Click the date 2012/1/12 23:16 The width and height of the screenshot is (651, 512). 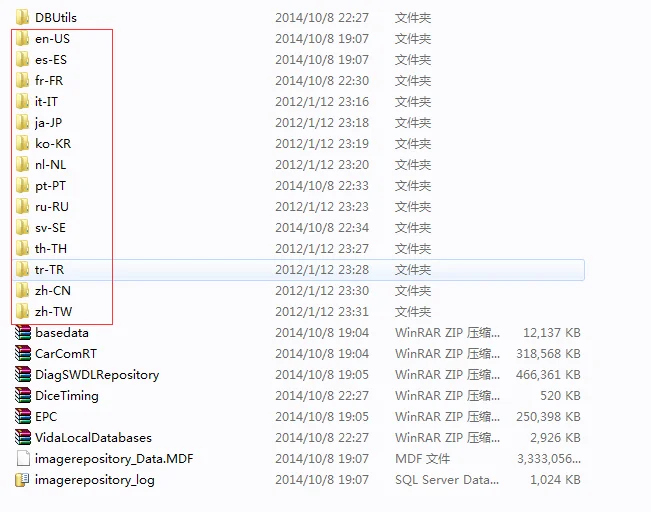pos(322,101)
